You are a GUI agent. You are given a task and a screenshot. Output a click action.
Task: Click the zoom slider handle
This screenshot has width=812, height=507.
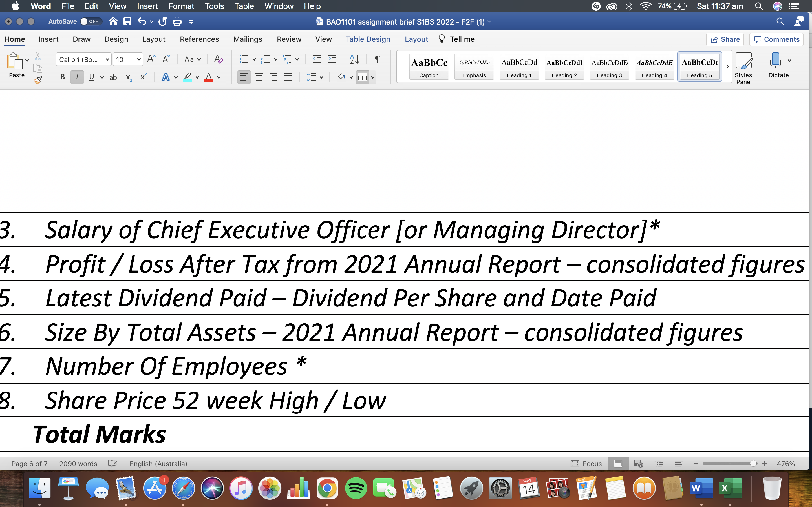coord(753,463)
